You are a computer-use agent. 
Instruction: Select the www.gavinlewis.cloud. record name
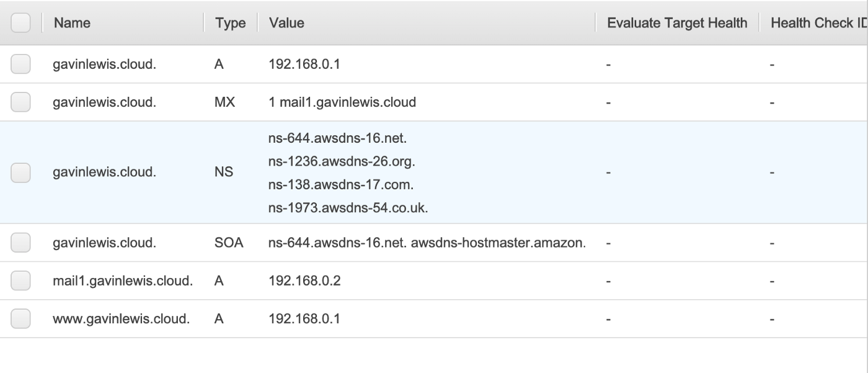(x=121, y=319)
